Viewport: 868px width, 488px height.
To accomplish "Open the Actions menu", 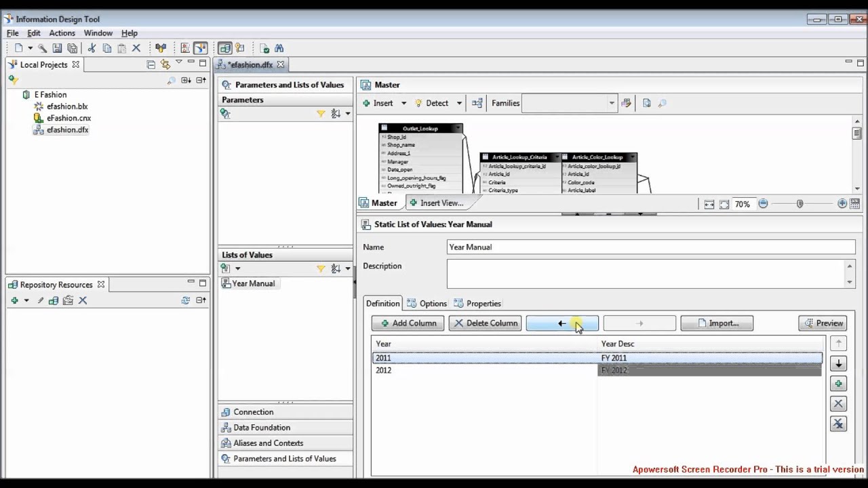I will (x=62, y=33).
